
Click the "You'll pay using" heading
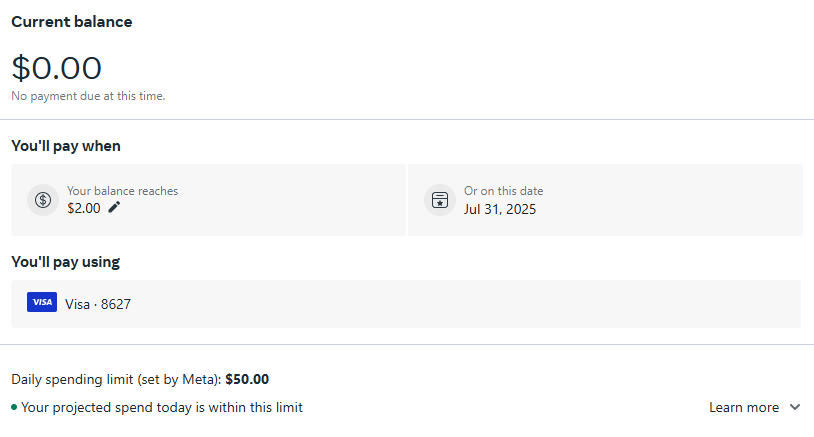coord(65,262)
